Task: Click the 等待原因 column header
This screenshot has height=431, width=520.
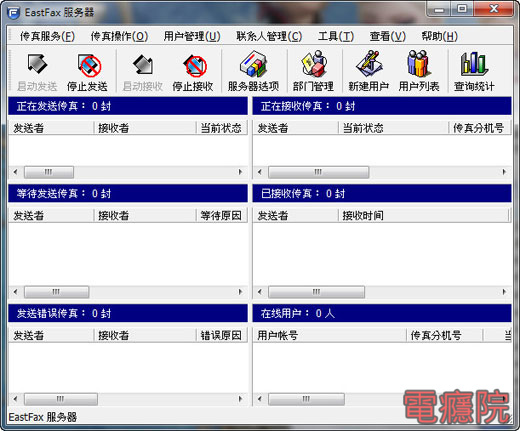Action: pos(222,216)
